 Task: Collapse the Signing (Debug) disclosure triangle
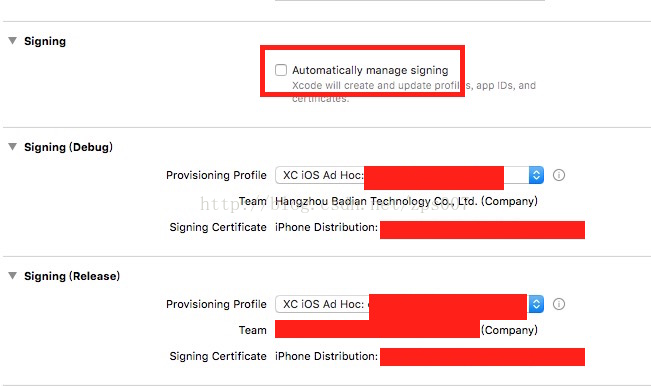(12, 147)
